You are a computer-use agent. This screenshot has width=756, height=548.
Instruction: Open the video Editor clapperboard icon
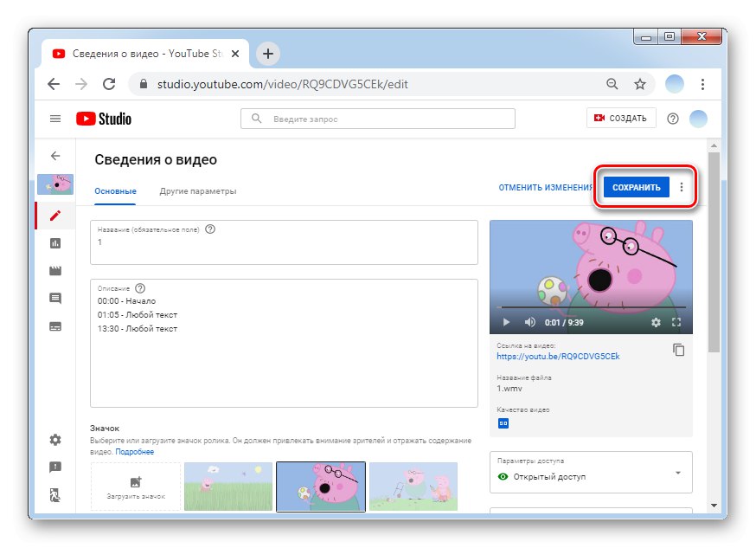[55, 271]
